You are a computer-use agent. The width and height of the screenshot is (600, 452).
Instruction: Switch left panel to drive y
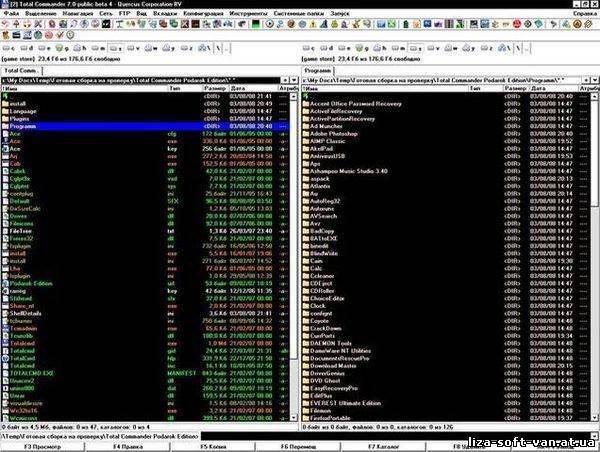tap(168, 48)
